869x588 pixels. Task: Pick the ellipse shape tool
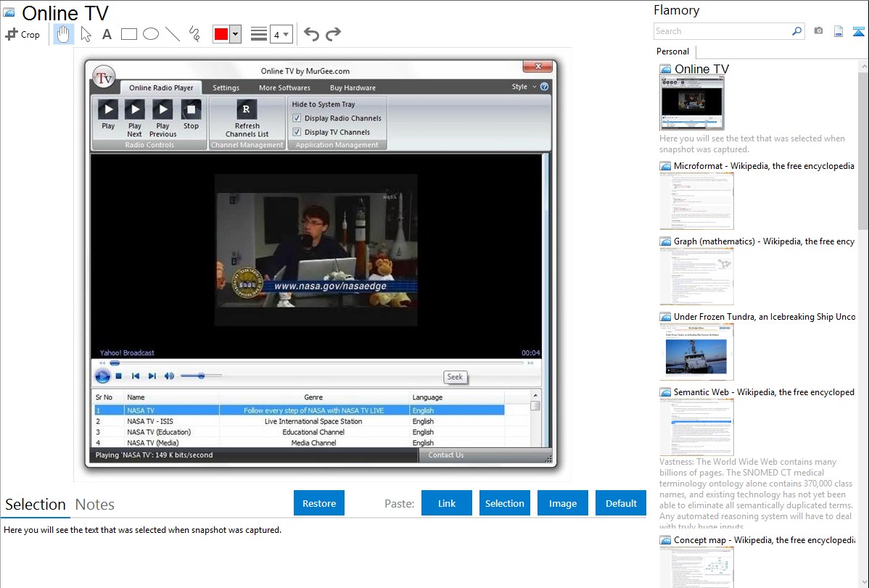[x=151, y=34]
